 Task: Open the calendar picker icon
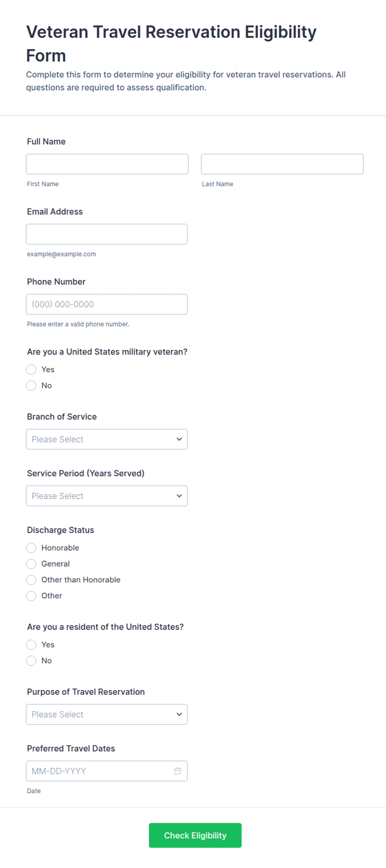pyautogui.click(x=178, y=771)
